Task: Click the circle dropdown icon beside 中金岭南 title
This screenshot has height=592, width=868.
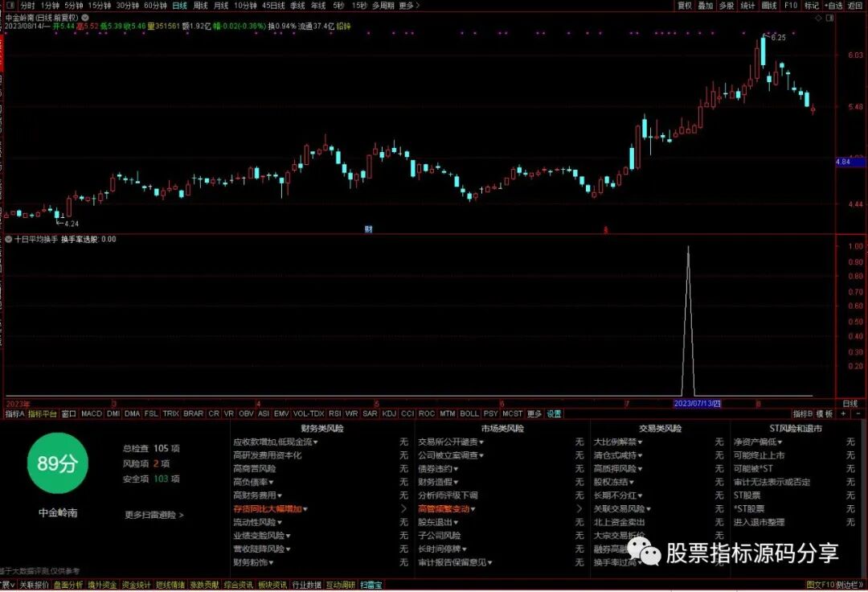Action: coord(85,18)
